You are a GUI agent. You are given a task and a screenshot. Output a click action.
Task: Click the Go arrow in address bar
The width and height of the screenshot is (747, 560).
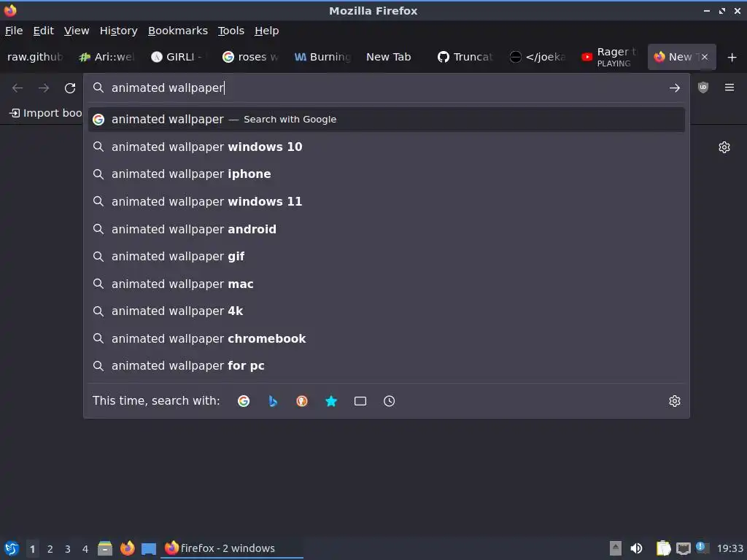coord(675,87)
